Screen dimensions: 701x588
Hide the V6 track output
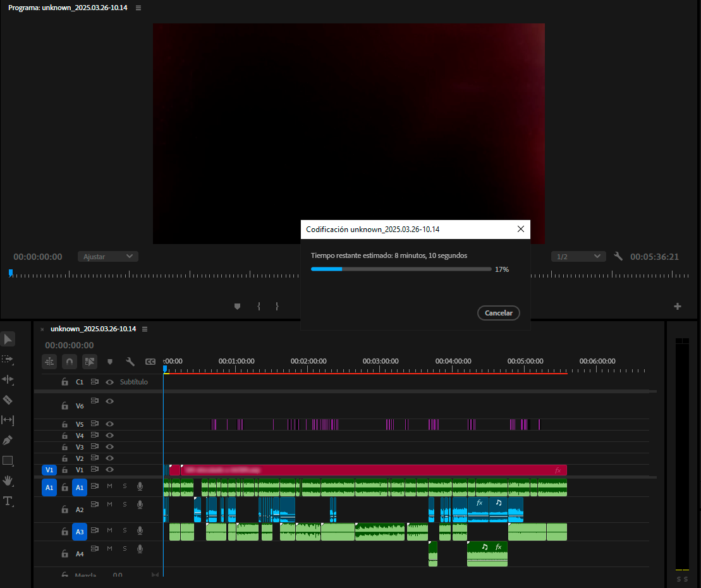[109, 401]
